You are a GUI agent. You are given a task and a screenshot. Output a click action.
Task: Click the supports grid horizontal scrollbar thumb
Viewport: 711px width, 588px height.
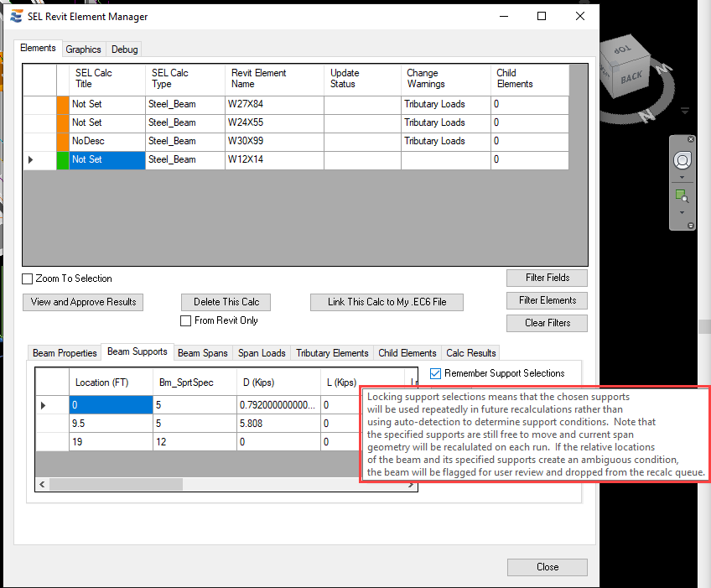(116, 485)
